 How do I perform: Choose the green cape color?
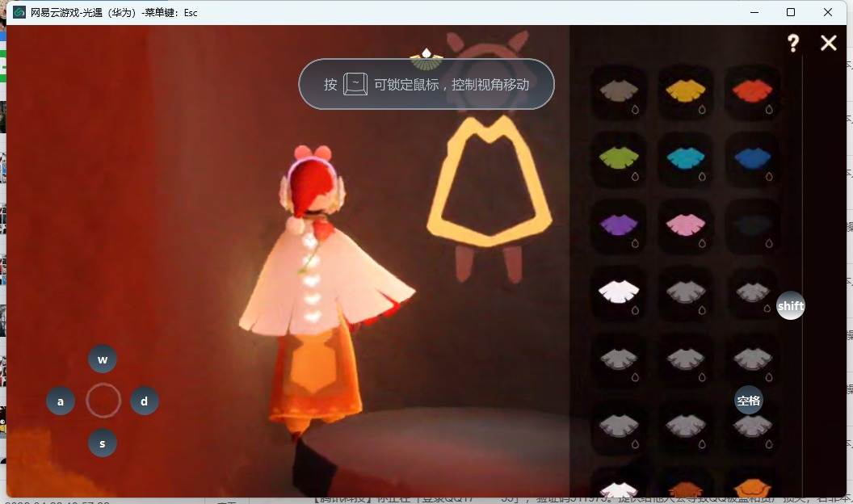(x=619, y=159)
